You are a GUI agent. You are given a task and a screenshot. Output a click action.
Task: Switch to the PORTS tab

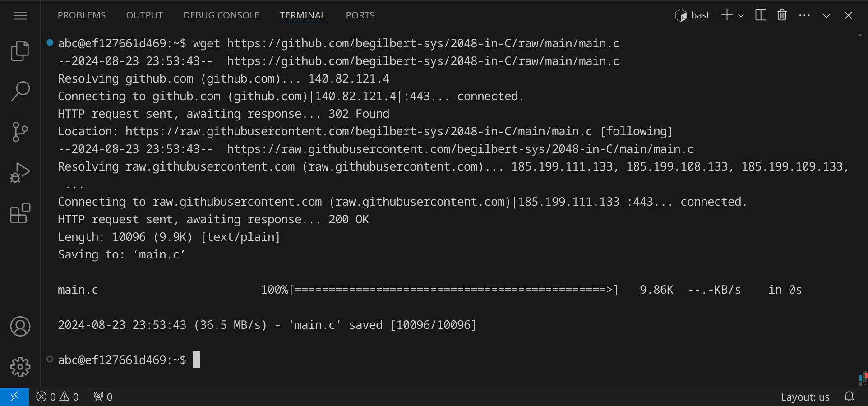(360, 15)
